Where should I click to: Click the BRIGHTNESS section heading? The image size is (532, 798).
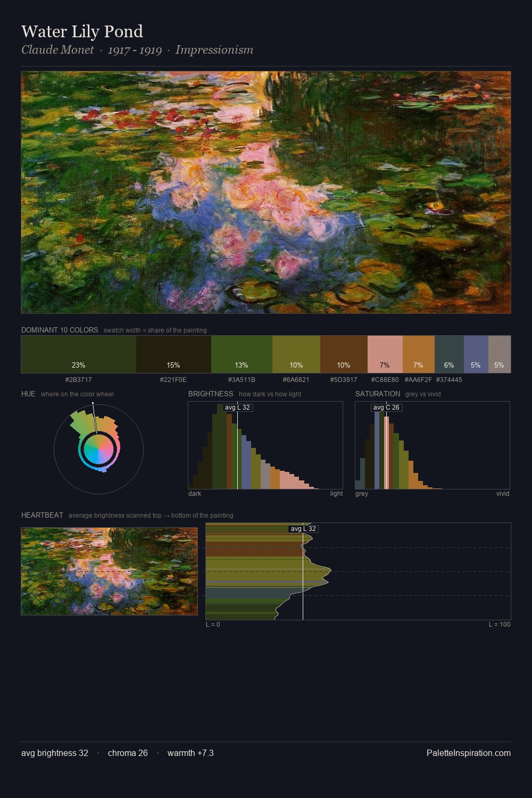coord(211,394)
